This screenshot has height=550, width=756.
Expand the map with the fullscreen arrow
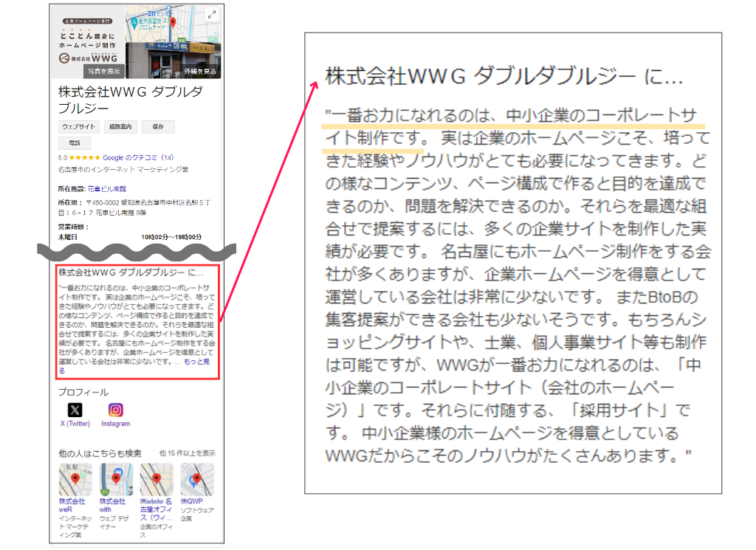click(211, 14)
